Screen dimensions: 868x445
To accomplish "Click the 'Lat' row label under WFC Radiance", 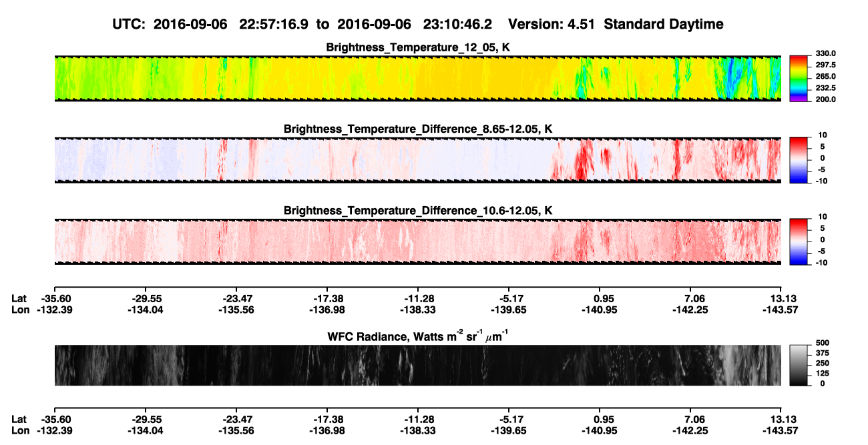I will (x=19, y=420).
